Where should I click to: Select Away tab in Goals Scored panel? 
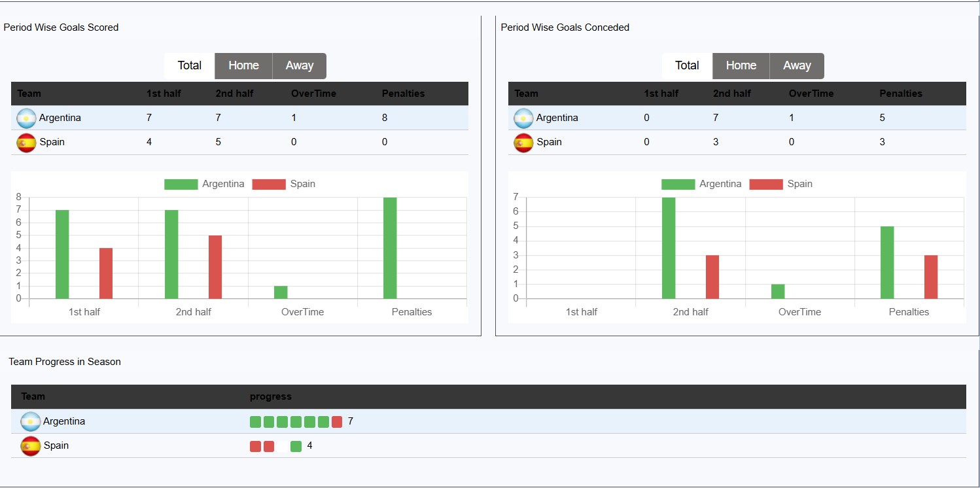coord(299,65)
